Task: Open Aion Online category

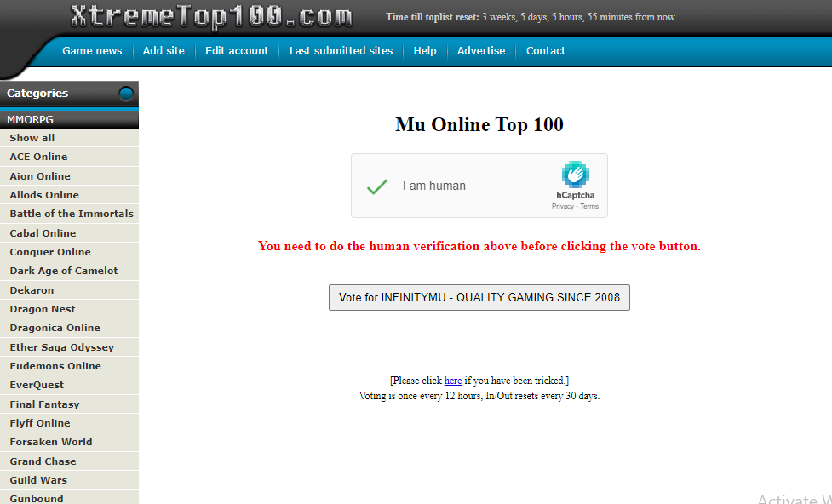Action: pos(69,176)
